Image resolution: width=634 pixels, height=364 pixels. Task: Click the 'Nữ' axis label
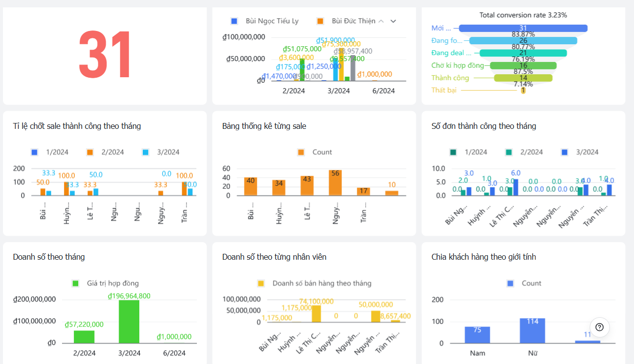[533, 353]
